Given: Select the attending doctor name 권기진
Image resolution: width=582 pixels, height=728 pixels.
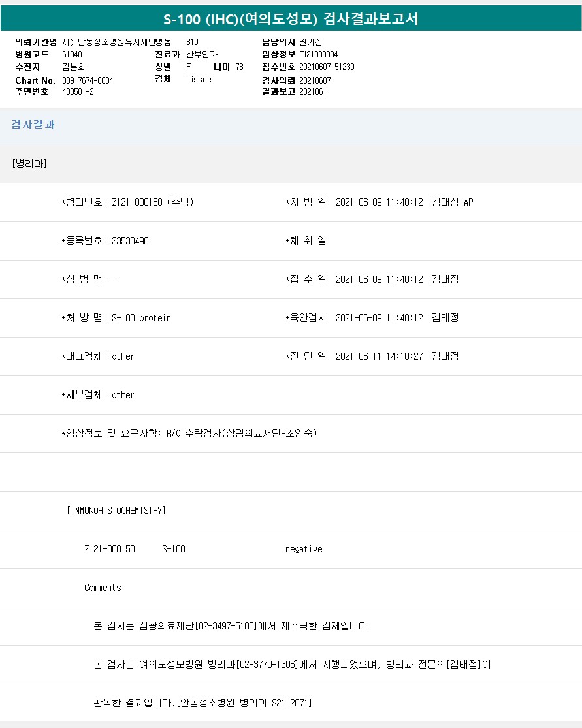Looking at the screenshot, I should tap(310, 42).
